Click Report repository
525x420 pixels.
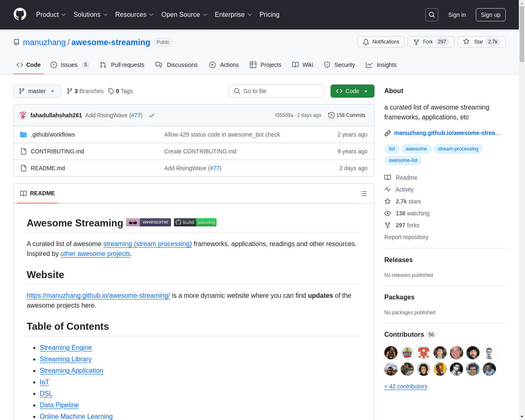point(406,237)
